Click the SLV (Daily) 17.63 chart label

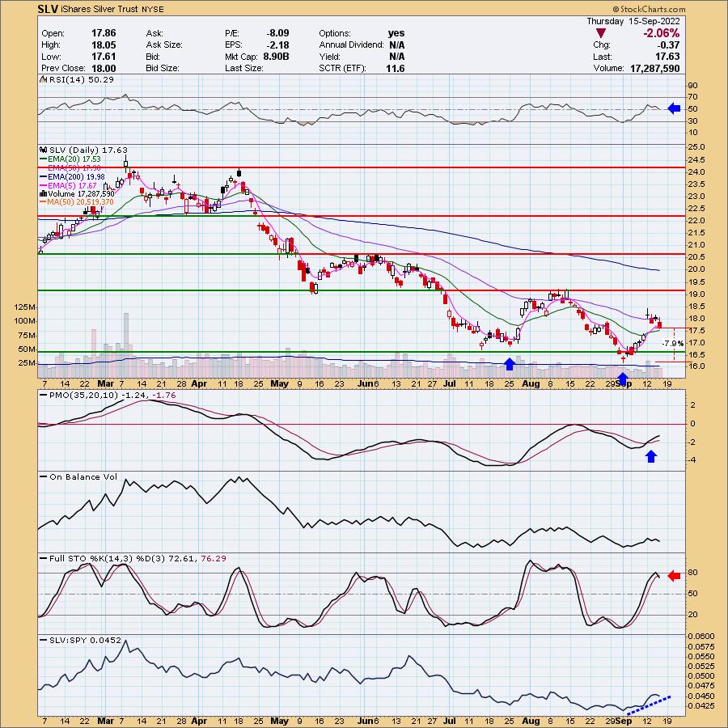88,150
